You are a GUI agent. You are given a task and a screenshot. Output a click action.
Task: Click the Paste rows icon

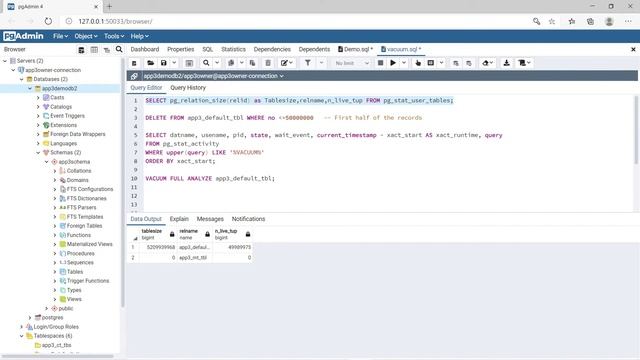click(x=252, y=63)
